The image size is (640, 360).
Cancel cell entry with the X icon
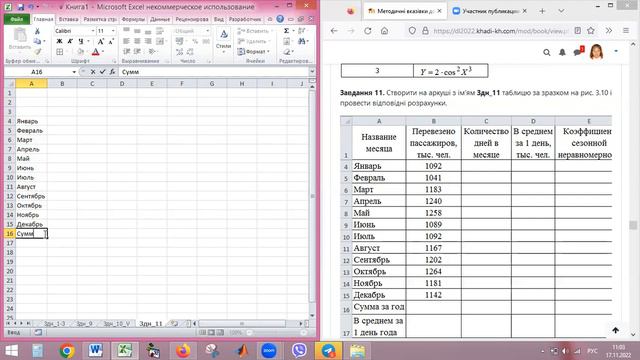93,72
